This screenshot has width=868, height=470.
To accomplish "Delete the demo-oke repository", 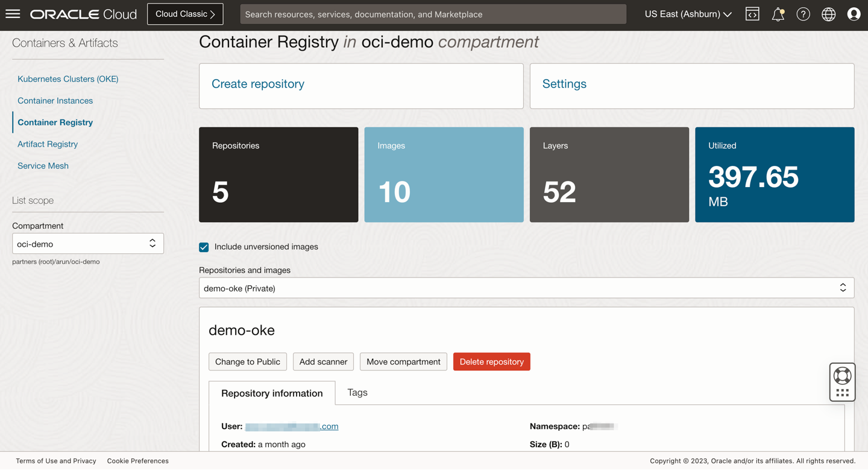I will point(491,361).
